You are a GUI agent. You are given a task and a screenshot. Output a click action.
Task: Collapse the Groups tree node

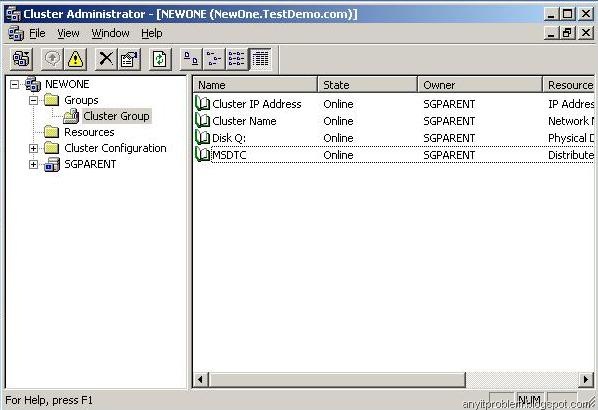34,100
